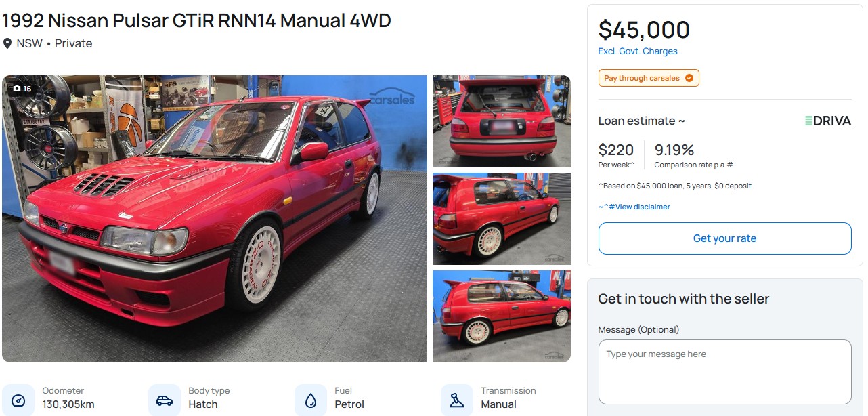Click the orange checkmark on Pay through carsales
Viewport: 868px width, 416px height.
click(689, 78)
